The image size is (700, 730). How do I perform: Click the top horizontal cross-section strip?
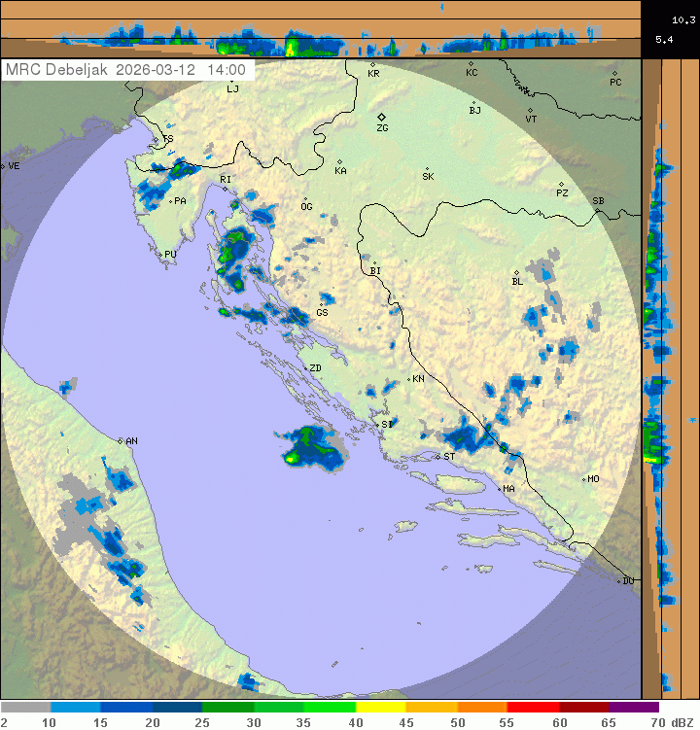point(321,29)
